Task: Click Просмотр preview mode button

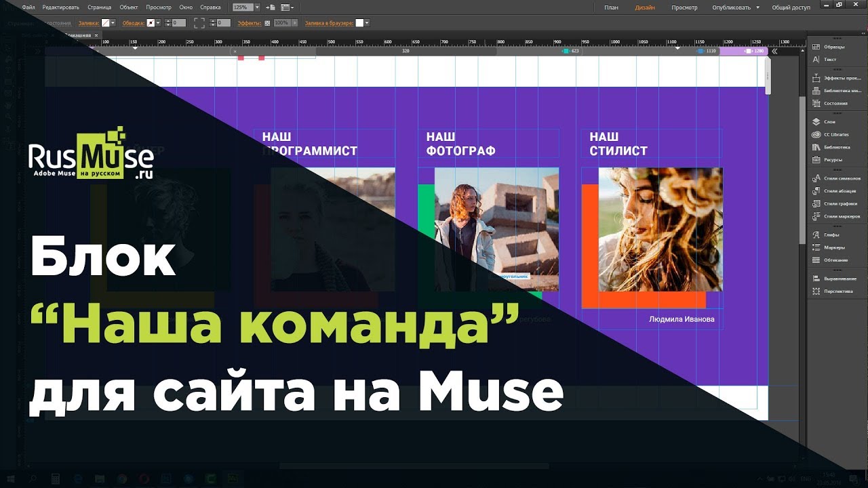Action: 684,7
